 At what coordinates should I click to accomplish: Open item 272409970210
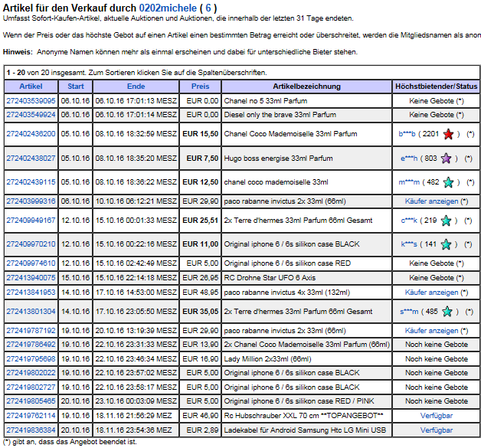(31, 244)
